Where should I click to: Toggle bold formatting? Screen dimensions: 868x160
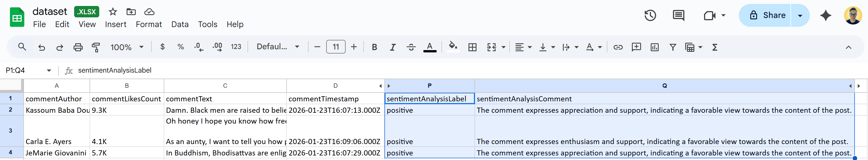coord(374,47)
